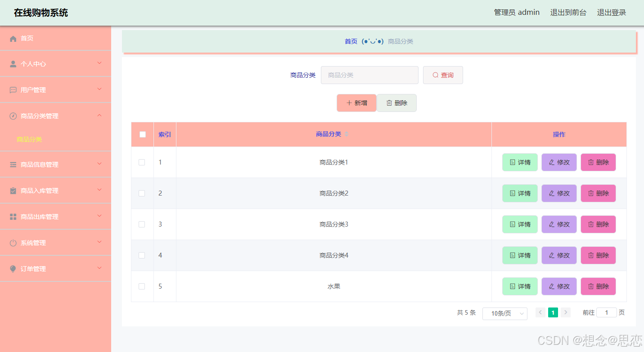The height and width of the screenshot is (352, 644).
Task: Click the trash icon in 商品分类4 删除 button
Action: coord(591,255)
